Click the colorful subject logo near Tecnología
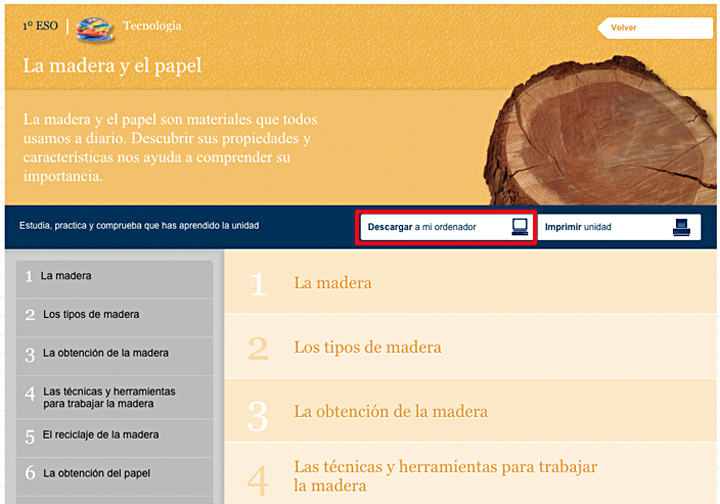 (x=95, y=27)
